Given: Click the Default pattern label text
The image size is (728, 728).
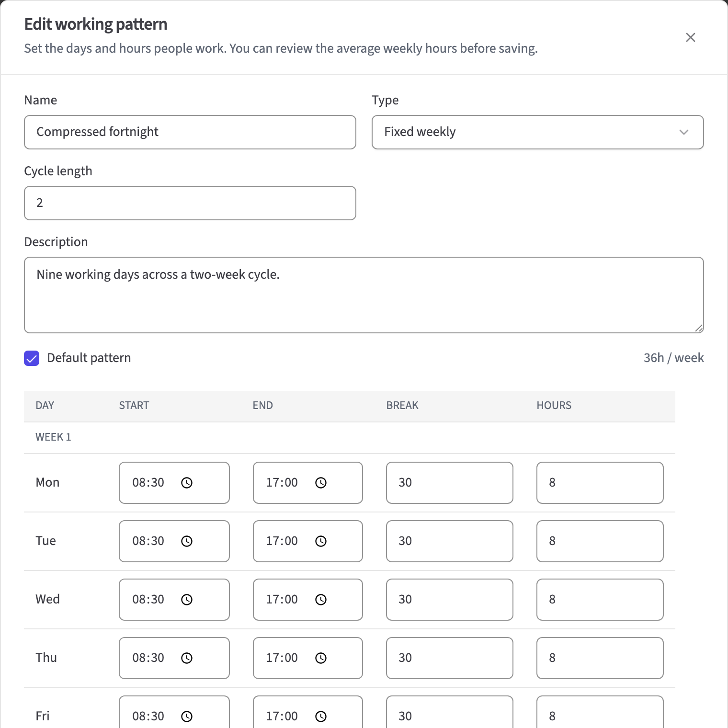Looking at the screenshot, I should (89, 358).
